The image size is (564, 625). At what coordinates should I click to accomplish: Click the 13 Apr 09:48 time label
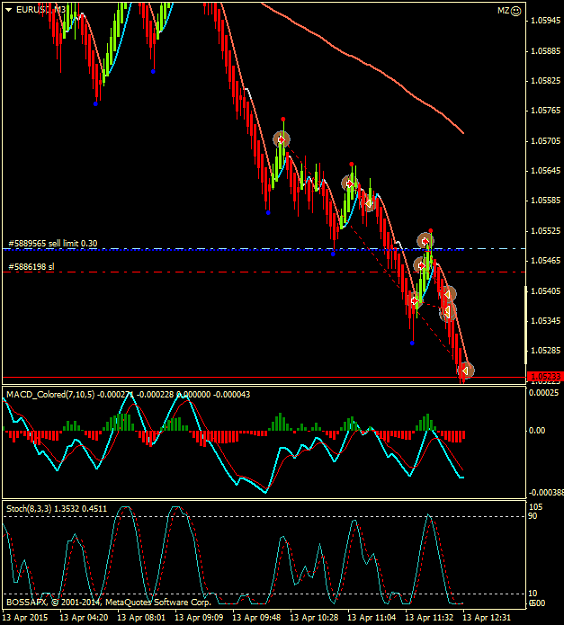(256, 618)
